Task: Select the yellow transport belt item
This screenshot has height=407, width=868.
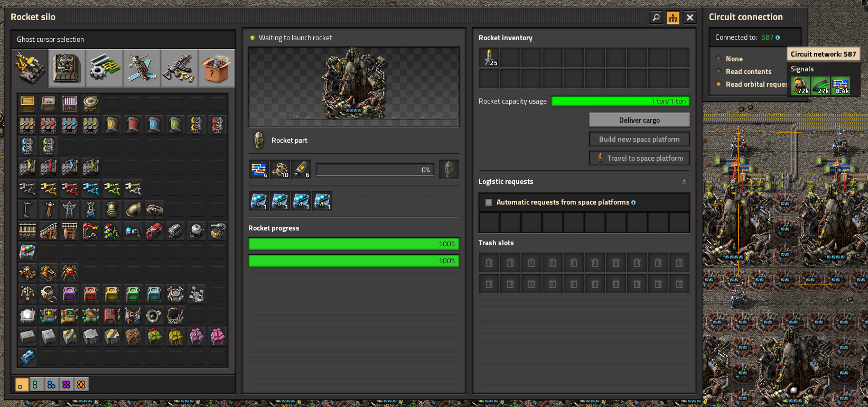Action: pyautogui.click(x=27, y=125)
